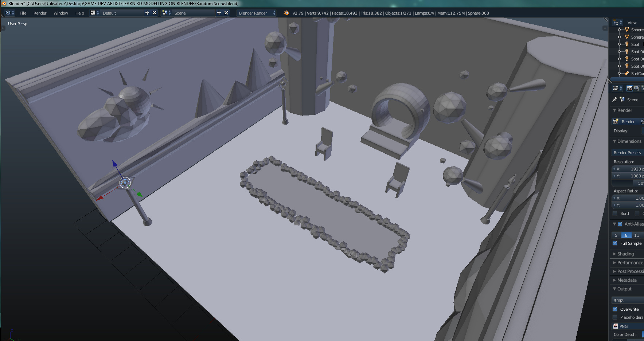Click the Resolution Y 1080 field
The width and height of the screenshot is (644, 341).
coord(628,176)
